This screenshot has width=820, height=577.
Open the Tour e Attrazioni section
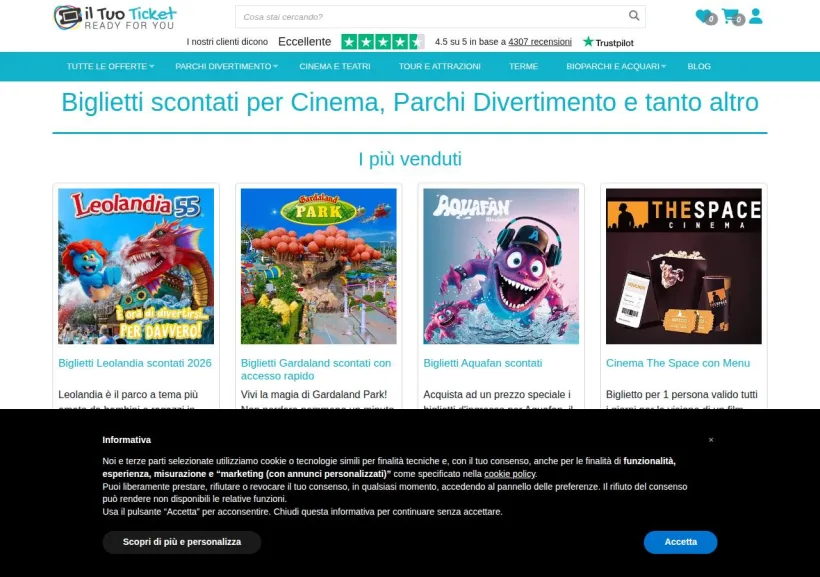[x=439, y=66]
